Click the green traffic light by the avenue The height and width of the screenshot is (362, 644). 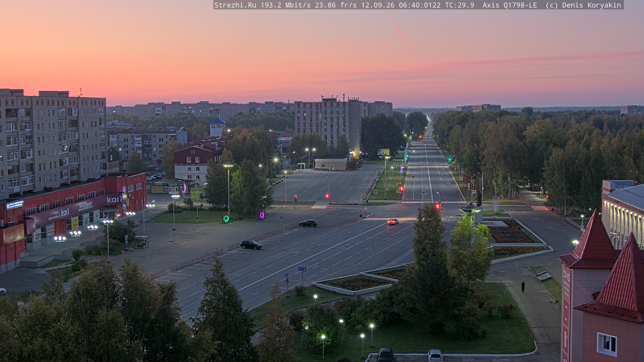pos(450,159)
